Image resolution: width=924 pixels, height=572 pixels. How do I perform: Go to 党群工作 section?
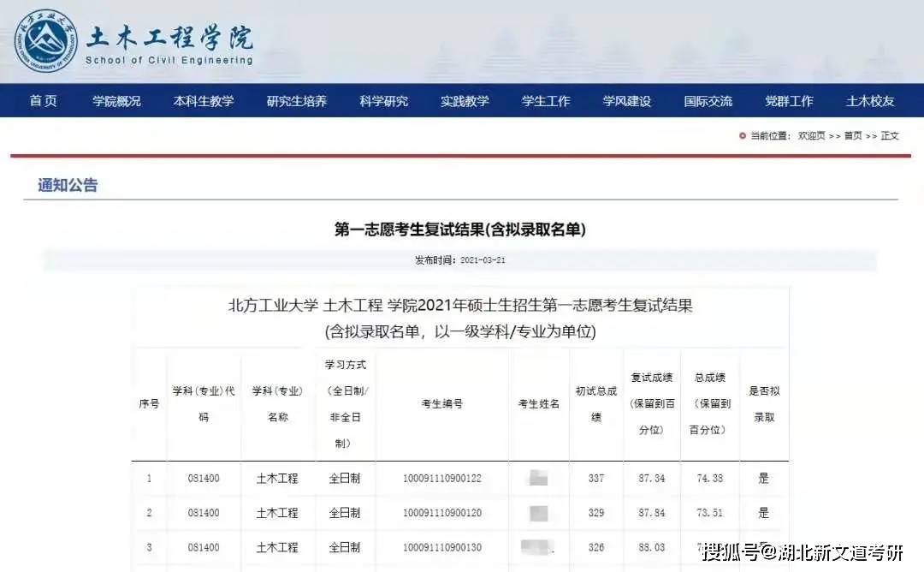789,101
